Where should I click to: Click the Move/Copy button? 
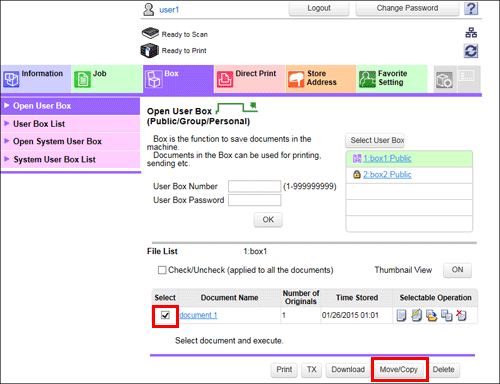pyautogui.click(x=399, y=370)
